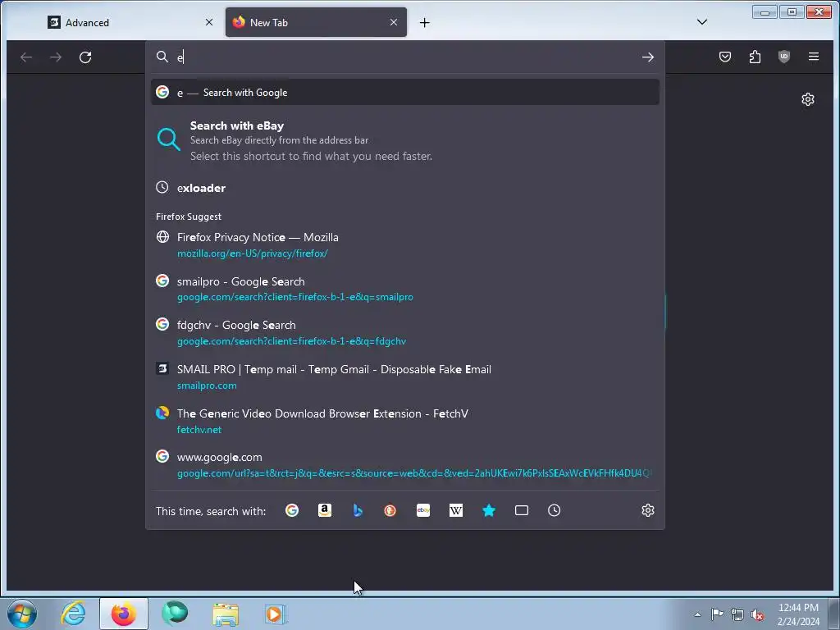Open the SMAIL PRO Temp mail suggestion
This screenshot has width=840, height=630.
tap(405, 377)
